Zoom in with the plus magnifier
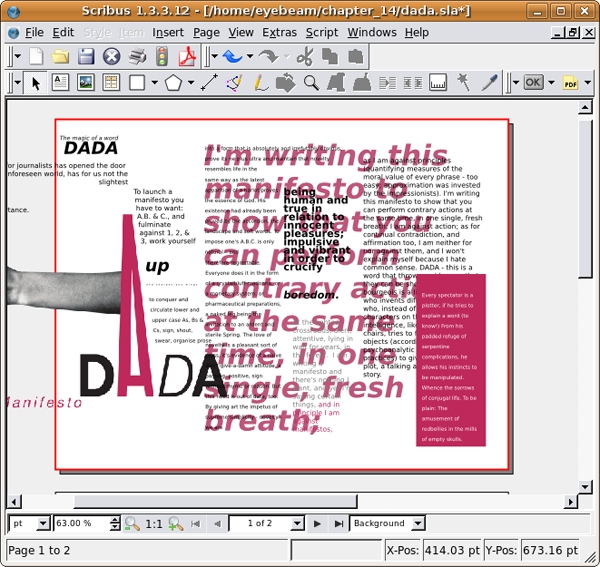 click(176, 523)
